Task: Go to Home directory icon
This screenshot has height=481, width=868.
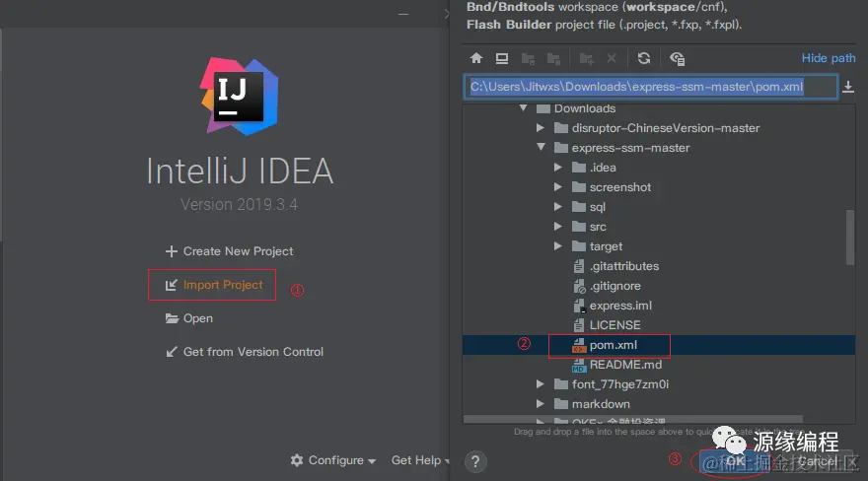Action: (x=476, y=58)
